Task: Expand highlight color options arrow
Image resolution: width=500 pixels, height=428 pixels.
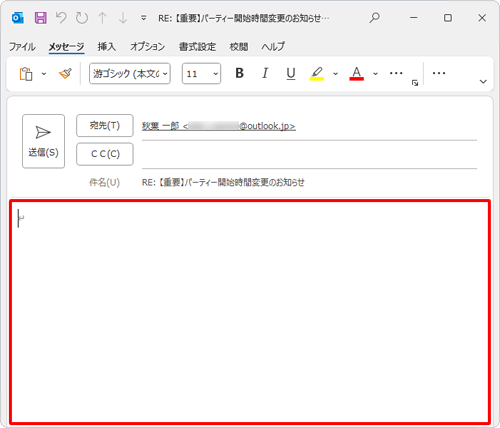Action: (x=336, y=74)
